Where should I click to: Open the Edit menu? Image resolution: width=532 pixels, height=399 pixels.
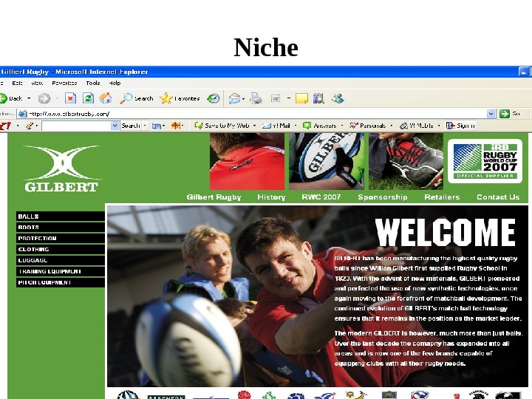coord(17,83)
